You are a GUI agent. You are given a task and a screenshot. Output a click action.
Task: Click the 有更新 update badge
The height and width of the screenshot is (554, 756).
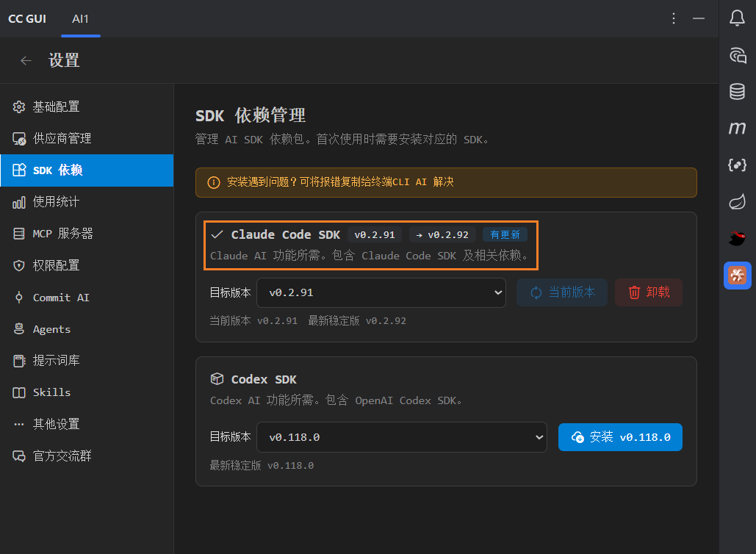505,234
